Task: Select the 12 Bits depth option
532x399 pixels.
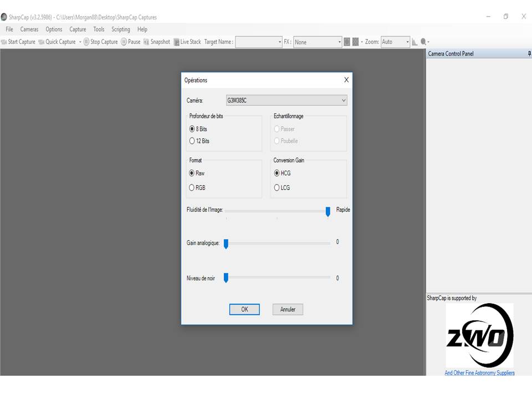Action: pos(192,141)
